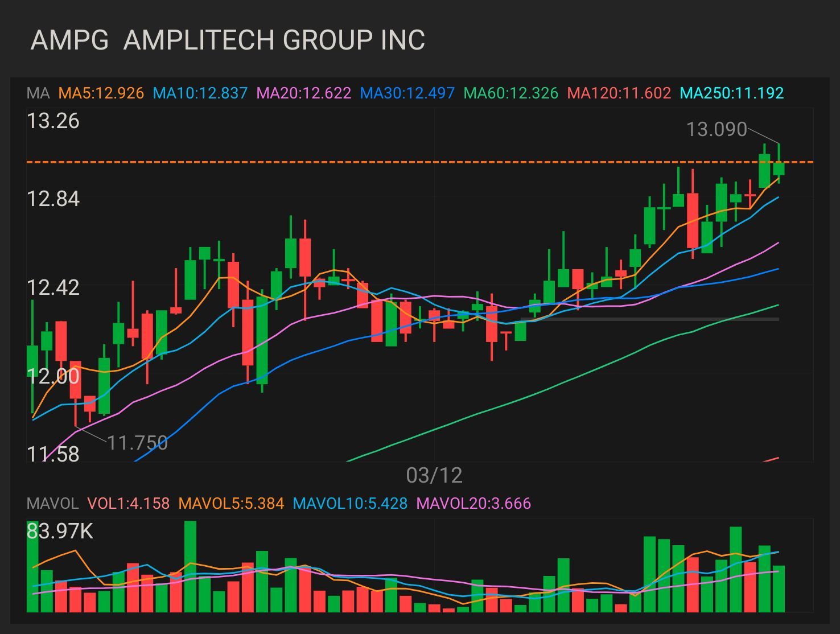
Task: Click the MAVOL20:3.666 legend value
Action: 473,503
